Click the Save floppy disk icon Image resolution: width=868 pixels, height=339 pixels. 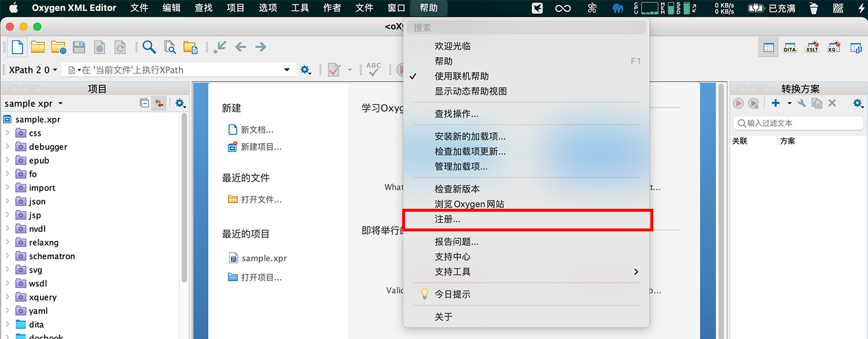[79, 47]
